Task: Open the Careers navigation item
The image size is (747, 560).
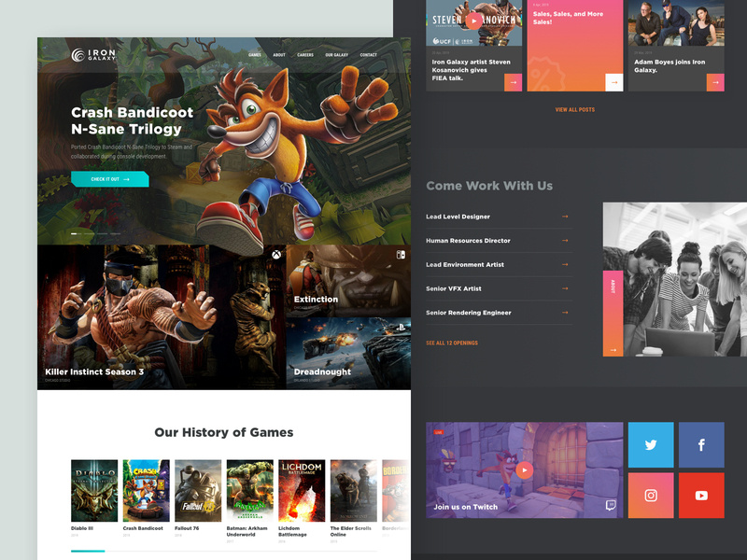Action: tap(305, 55)
